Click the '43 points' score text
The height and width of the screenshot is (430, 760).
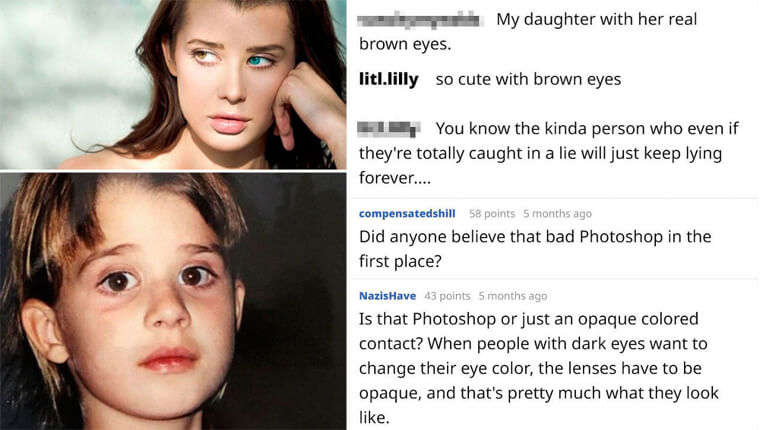click(447, 296)
